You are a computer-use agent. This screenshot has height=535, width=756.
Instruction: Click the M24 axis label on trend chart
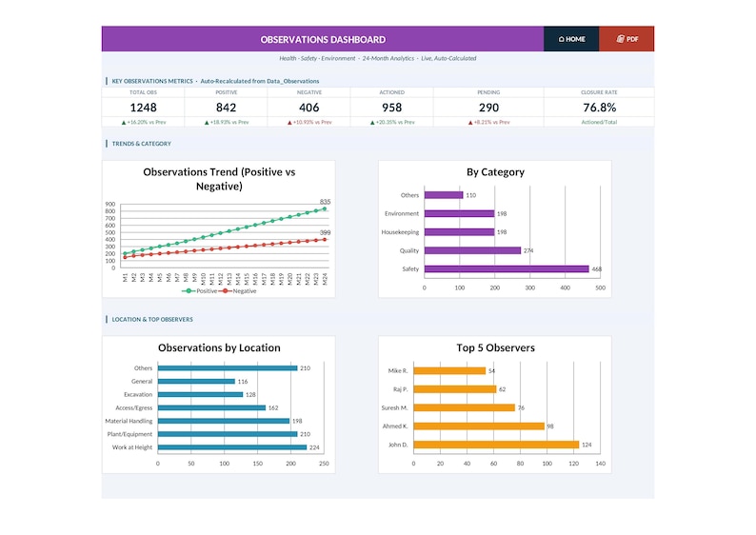point(325,279)
